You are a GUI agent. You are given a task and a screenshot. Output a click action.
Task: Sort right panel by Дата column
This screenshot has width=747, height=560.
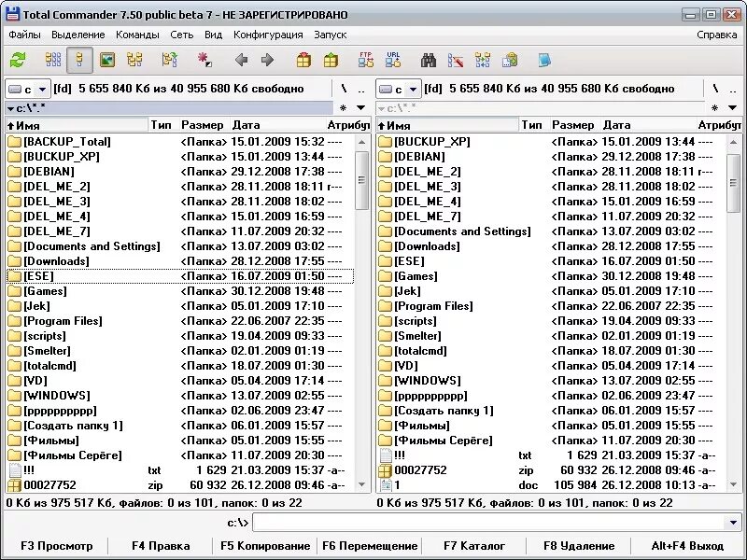click(648, 125)
